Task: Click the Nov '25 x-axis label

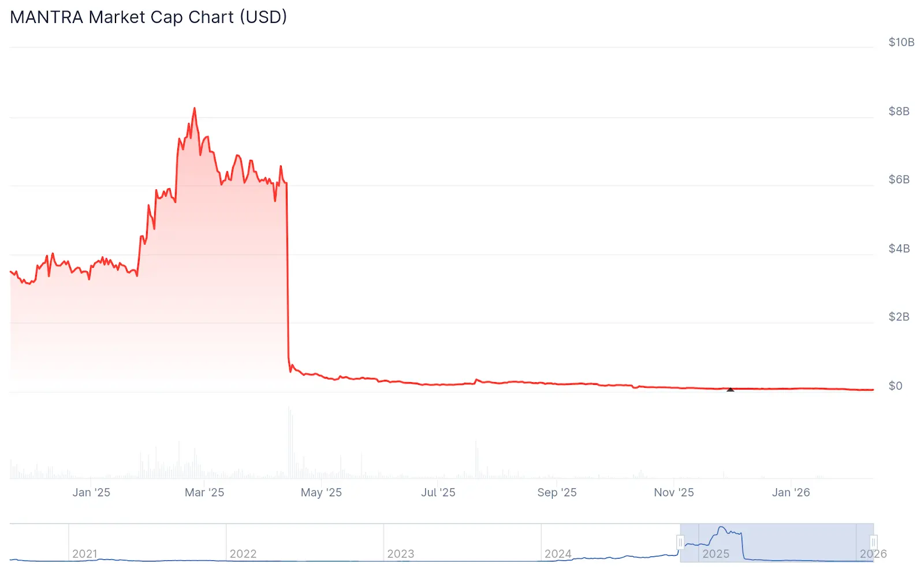Action: 674,493
